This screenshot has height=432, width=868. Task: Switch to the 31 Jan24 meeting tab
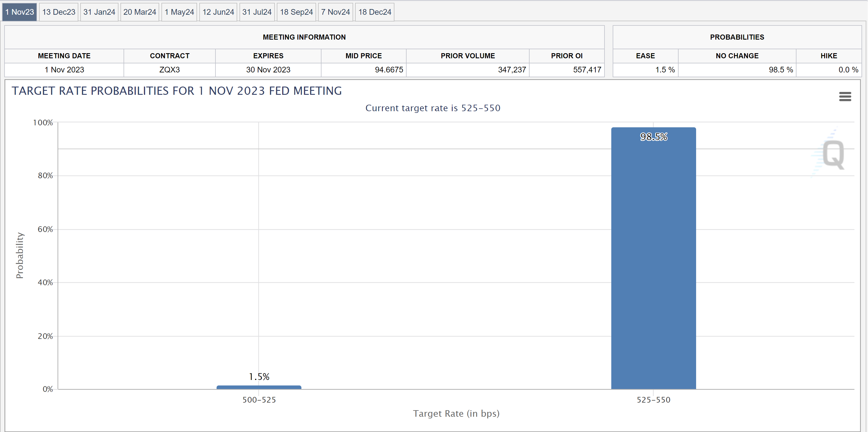(x=99, y=12)
